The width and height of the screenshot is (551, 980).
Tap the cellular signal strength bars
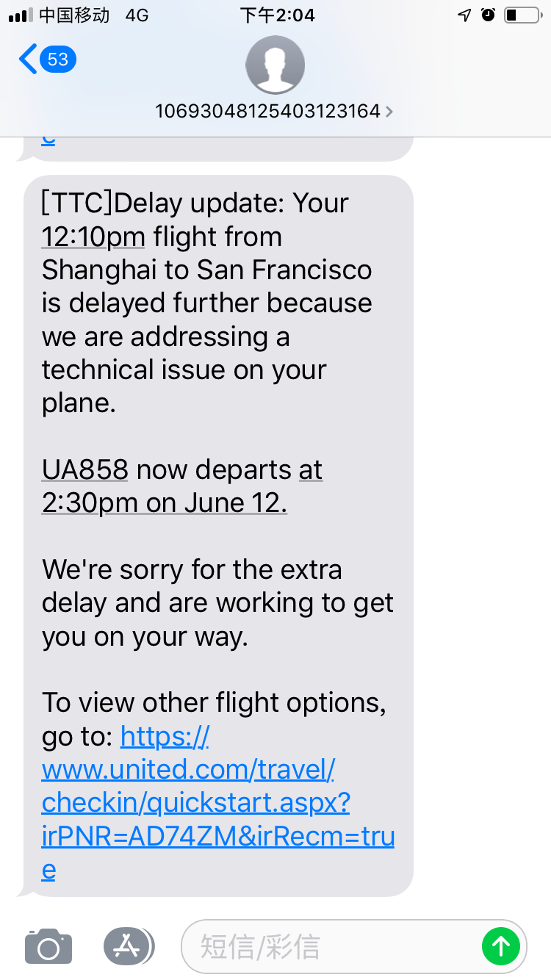[21, 15]
